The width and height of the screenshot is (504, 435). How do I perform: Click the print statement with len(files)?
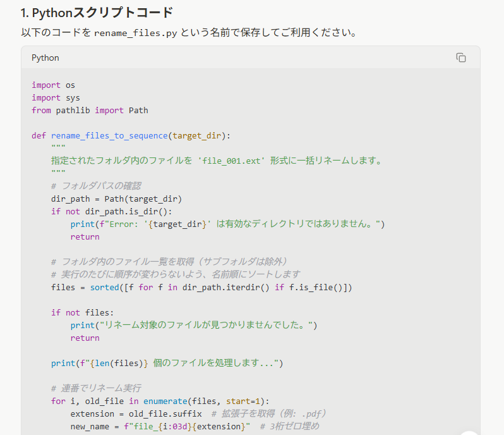(x=167, y=363)
